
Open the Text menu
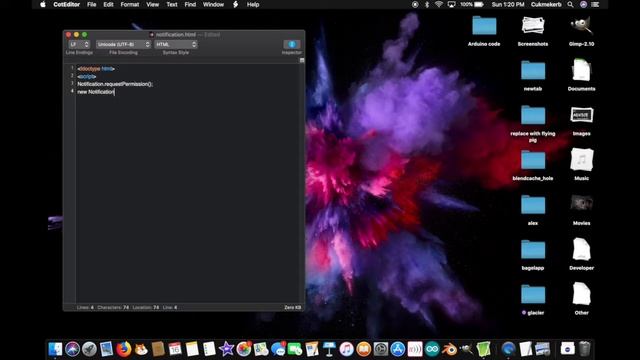[172, 4]
